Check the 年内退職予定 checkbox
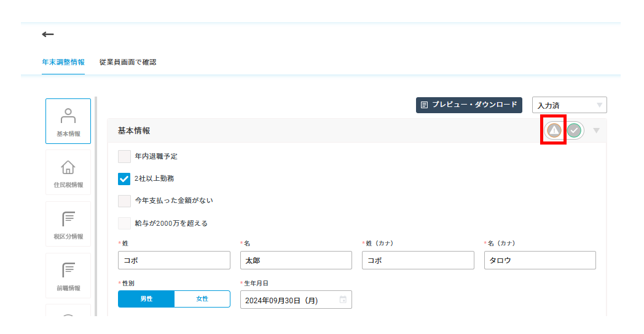644x334 pixels. click(125, 156)
